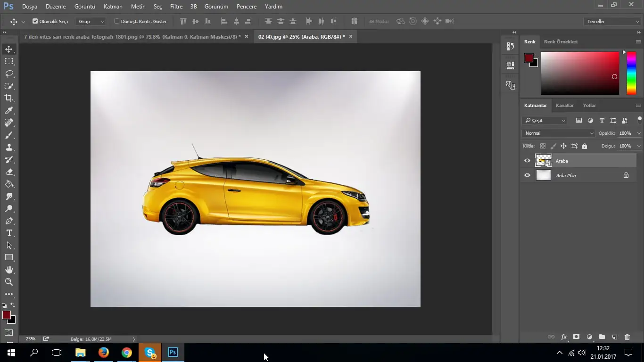Hide the Araba layer

(527, 161)
